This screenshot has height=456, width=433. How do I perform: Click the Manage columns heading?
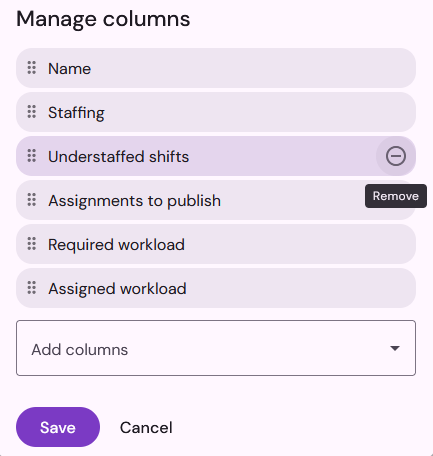tap(103, 19)
